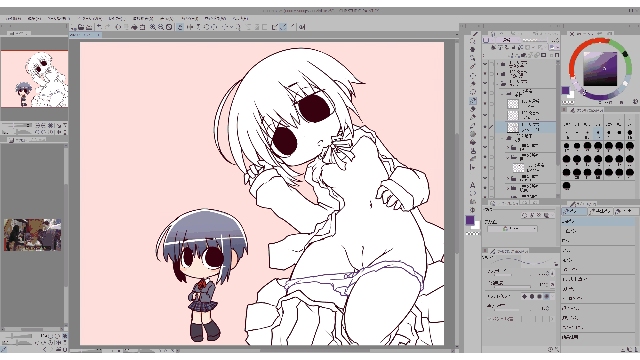Select the fill bucket tool in the tool palette
Viewport: 640px width, 360px height.
coord(473,142)
